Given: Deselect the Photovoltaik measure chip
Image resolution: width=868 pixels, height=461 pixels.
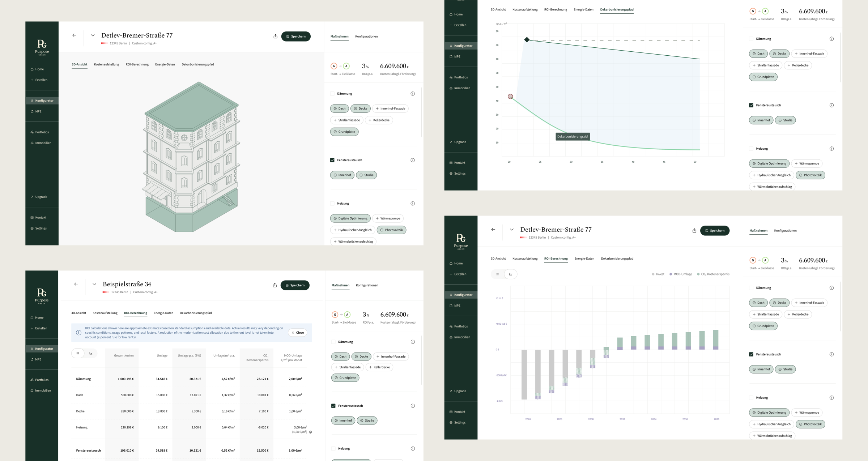Looking at the screenshot, I should click(x=391, y=230).
